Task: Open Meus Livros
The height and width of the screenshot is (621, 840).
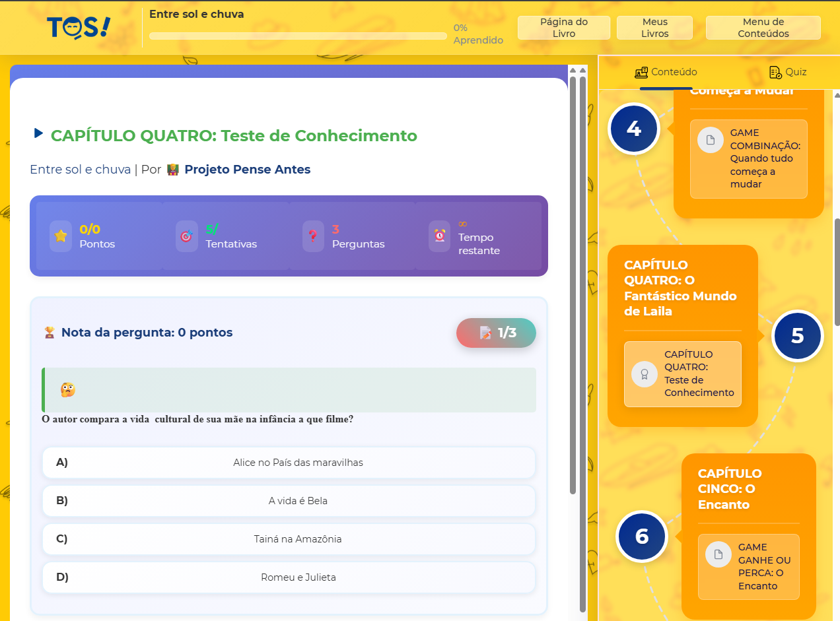Action: point(654,28)
